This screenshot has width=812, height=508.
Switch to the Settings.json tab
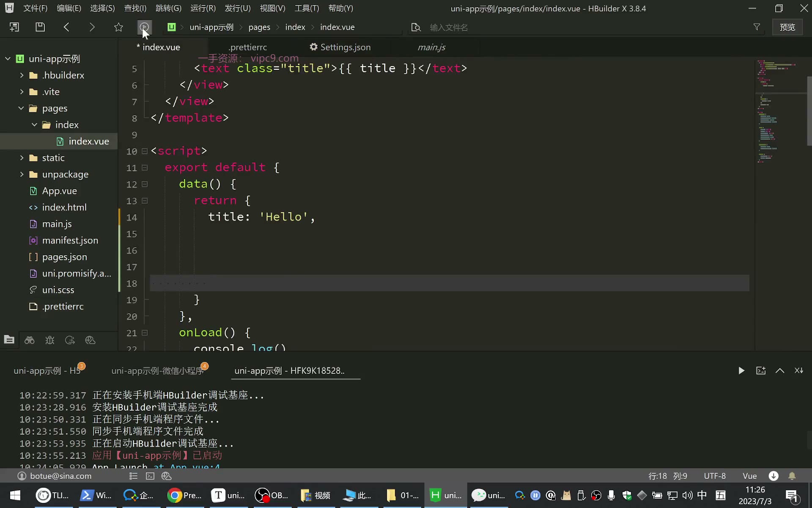point(340,47)
